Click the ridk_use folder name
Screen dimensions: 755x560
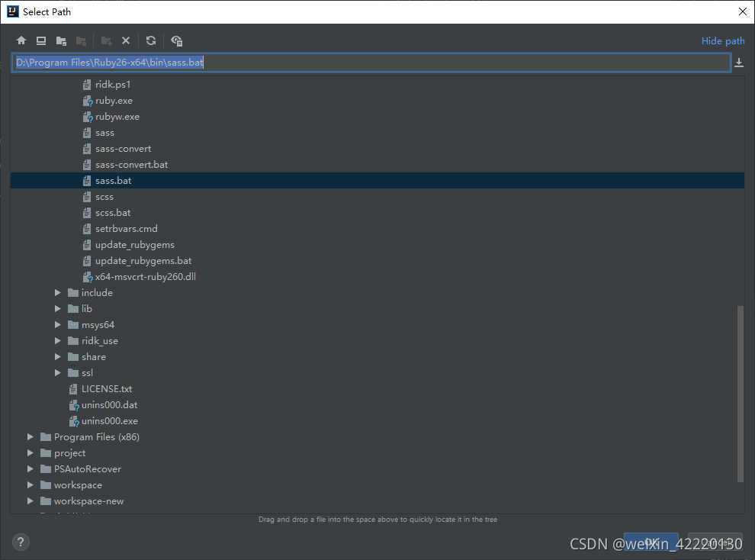tap(100, 341)
